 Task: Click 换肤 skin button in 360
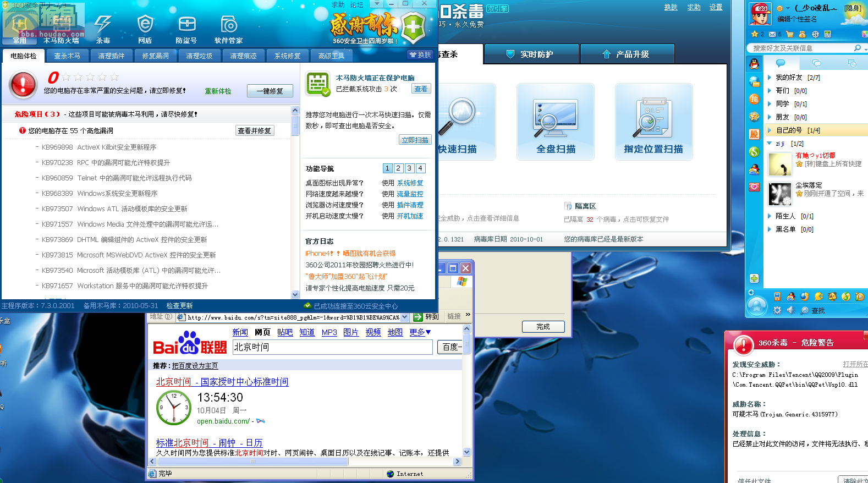pos(420,54)
